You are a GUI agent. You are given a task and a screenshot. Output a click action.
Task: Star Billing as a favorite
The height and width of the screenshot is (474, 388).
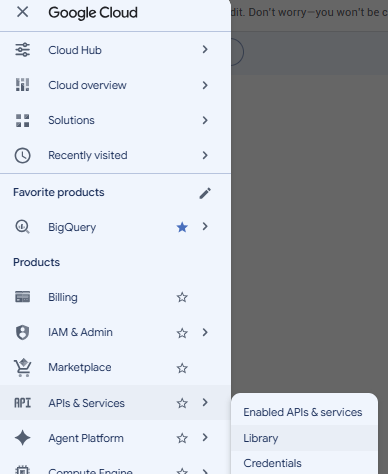(182, 297)
